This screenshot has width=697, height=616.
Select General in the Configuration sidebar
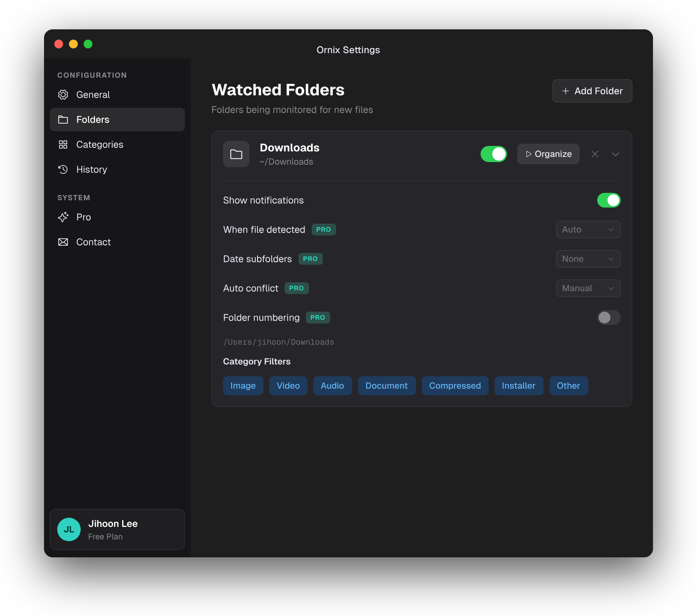pos(93,95)
